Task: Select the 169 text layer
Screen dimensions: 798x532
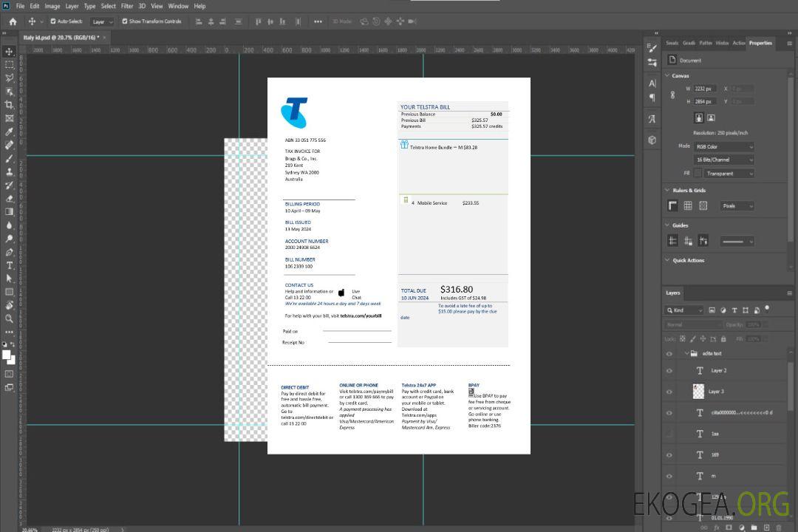Action: (x=715, y=454)
